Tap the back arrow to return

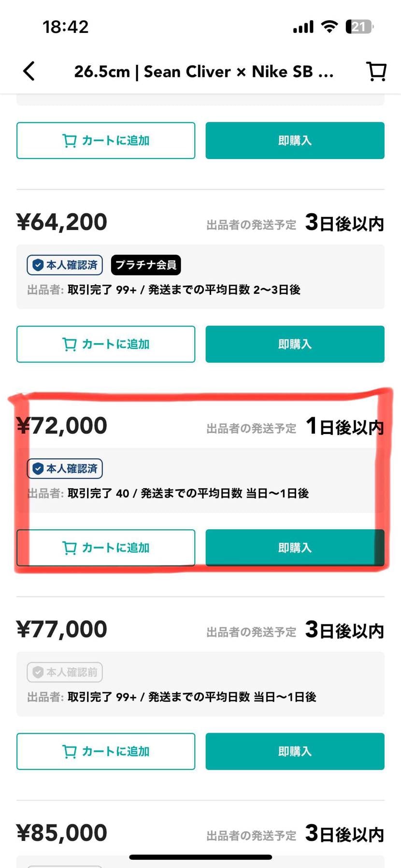(29, 71)
